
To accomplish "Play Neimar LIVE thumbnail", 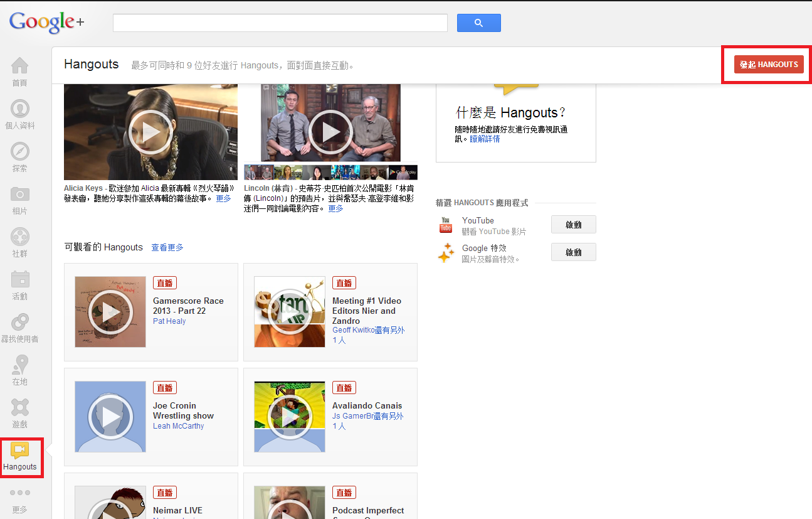I will (110, 503).
